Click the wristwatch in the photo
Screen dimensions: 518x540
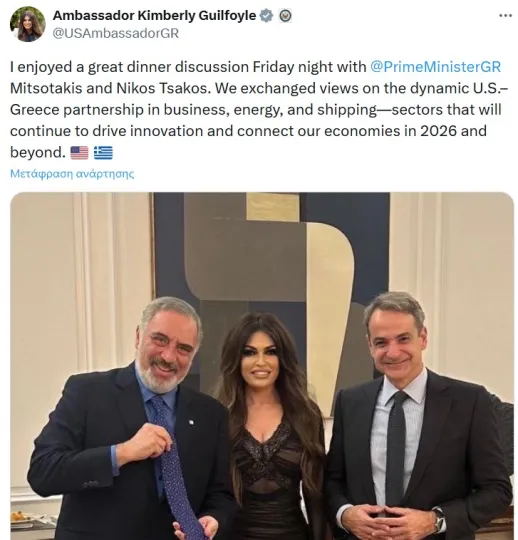pos(439,519)
